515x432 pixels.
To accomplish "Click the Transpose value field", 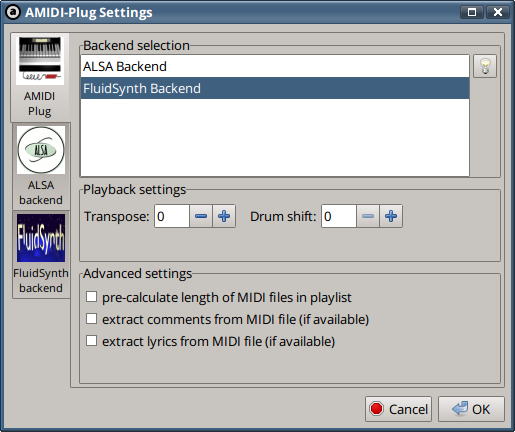I will click(172, 216).
